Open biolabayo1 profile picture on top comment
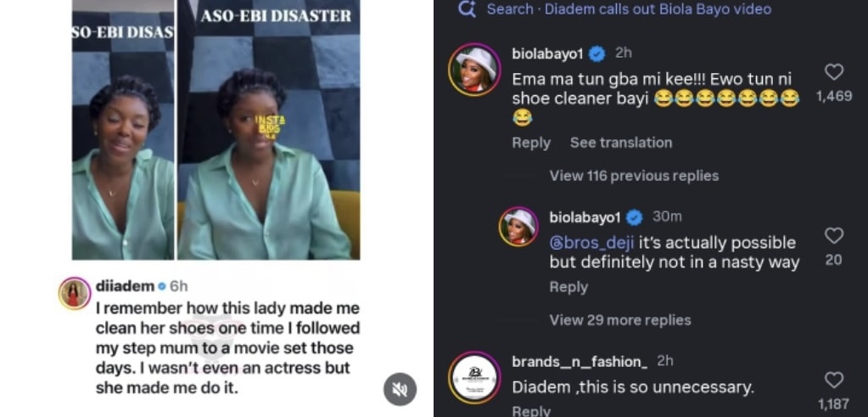The height and width of the screenshot is (417, 868). pyautogui.click(x=474, y=69)
